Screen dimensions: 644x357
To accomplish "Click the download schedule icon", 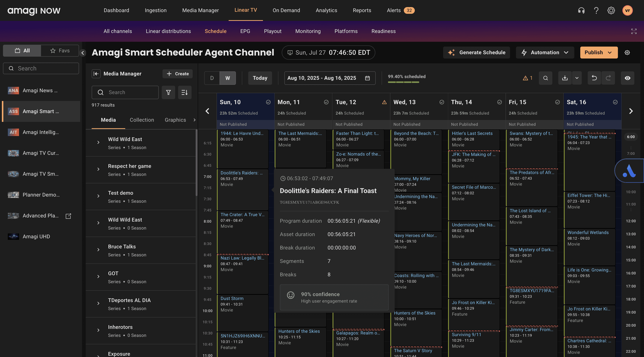I will 565,78.
